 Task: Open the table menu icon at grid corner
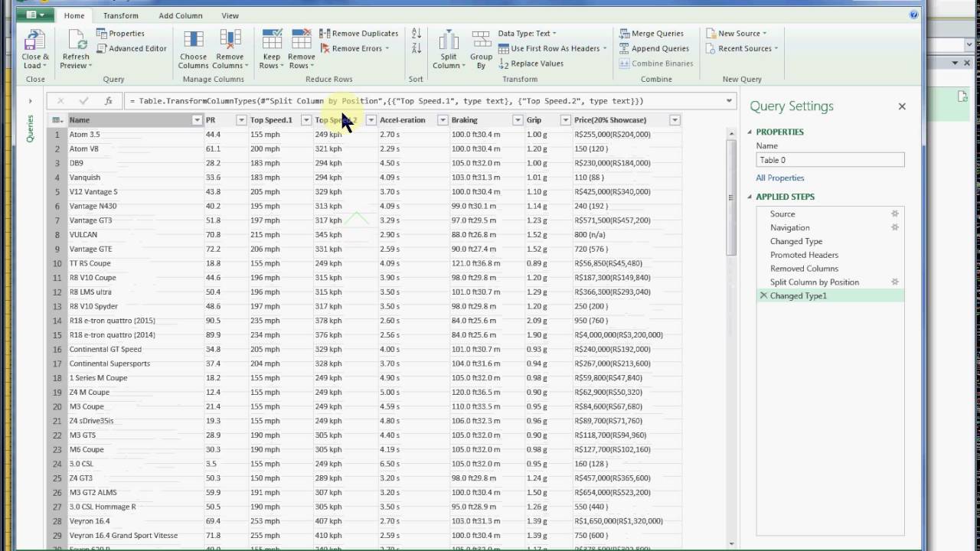point(57,120)
